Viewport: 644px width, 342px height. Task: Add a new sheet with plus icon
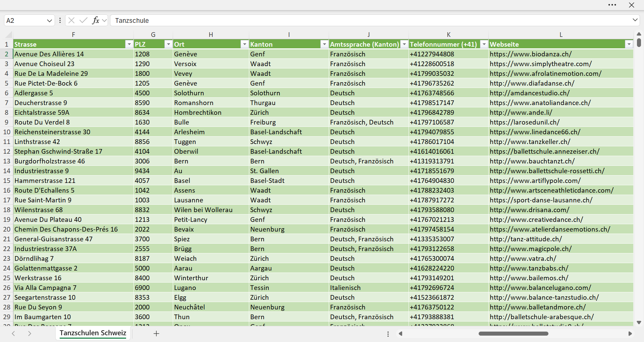tap(156, 334)
